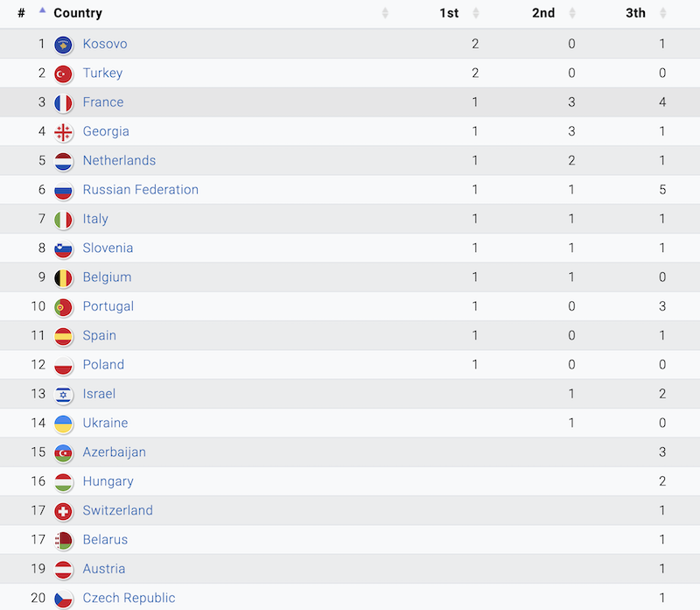
Task: Click the Georgia flag icon
Action: 63,131
